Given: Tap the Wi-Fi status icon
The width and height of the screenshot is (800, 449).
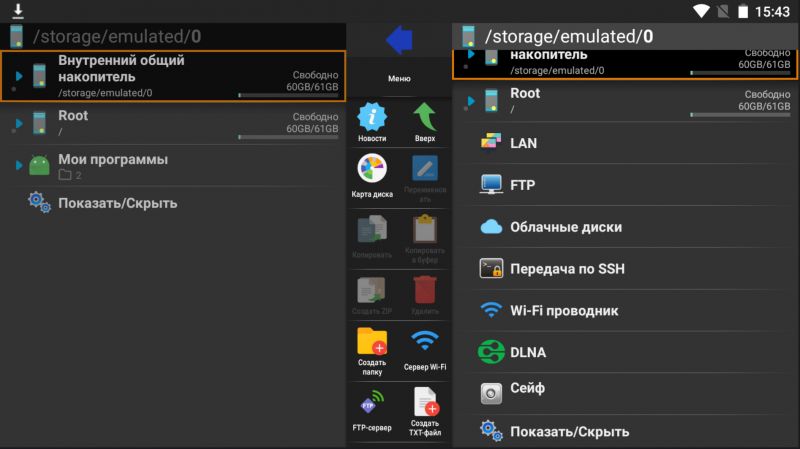Looking at the screenshot, I should [x=702, y=11].
